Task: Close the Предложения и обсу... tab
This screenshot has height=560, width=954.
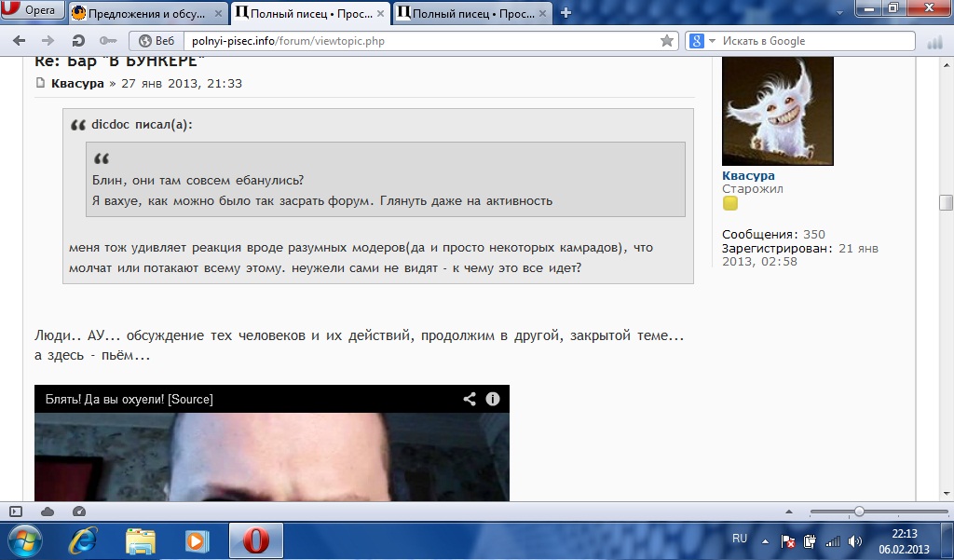Action: pos(218,13)
